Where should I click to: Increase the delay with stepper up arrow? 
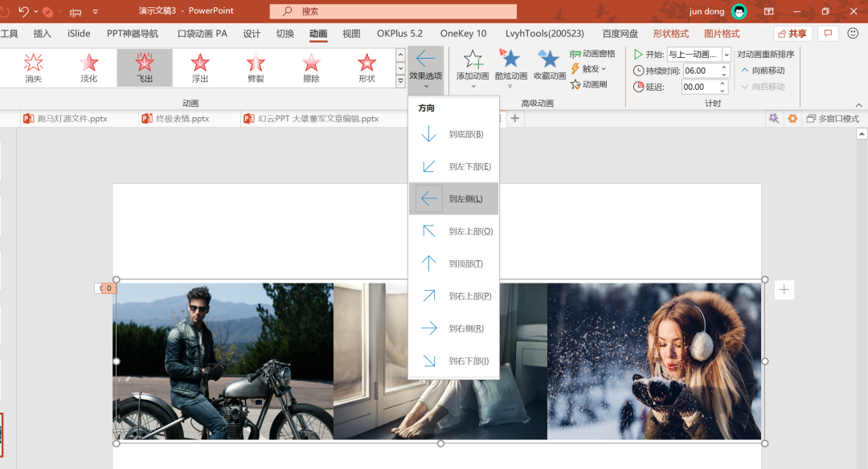(x=723, y=84)
